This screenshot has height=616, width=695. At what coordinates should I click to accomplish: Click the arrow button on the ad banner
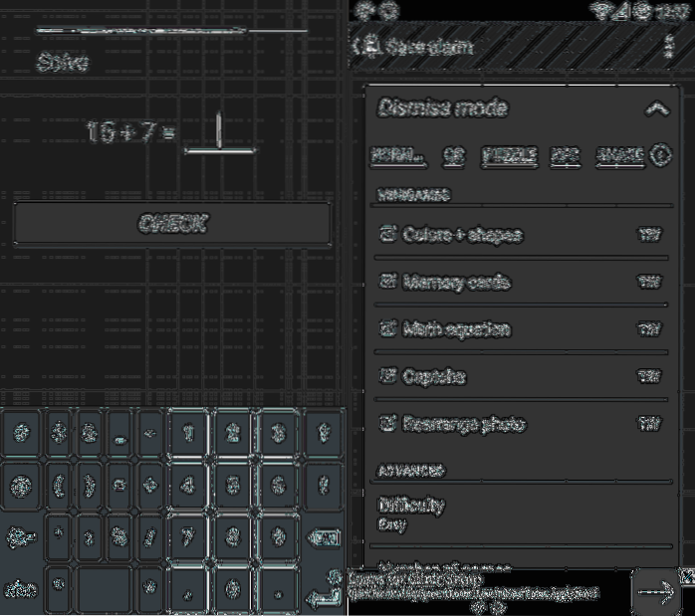[x=655, y=591]
